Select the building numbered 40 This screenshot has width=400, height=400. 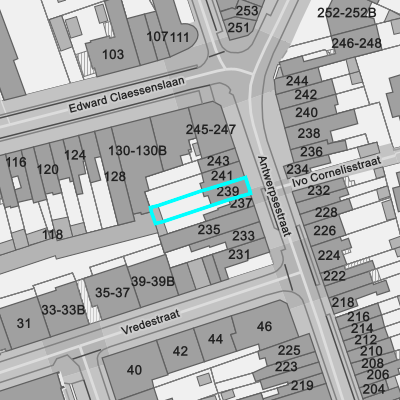tap(134, 370)
